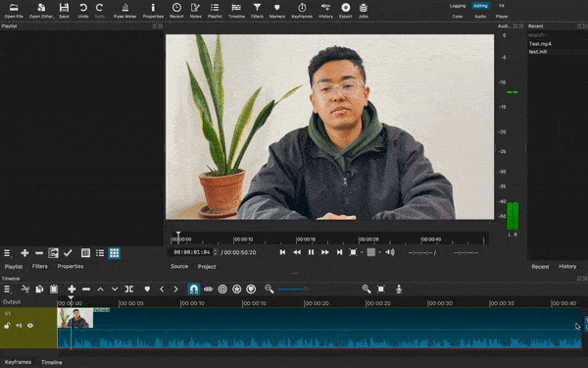
Task: Zoom in the timeline with magnifier plus
Action: click(367, 289)
